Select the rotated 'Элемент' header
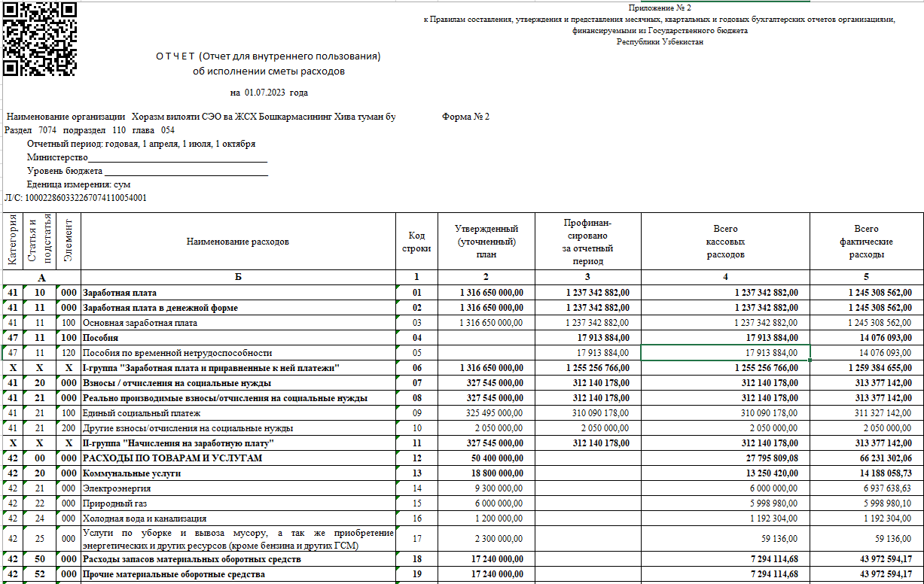Image resolution: width=924 pixels, height=584 pixels. pyautogui.click(x=69, y=242)
